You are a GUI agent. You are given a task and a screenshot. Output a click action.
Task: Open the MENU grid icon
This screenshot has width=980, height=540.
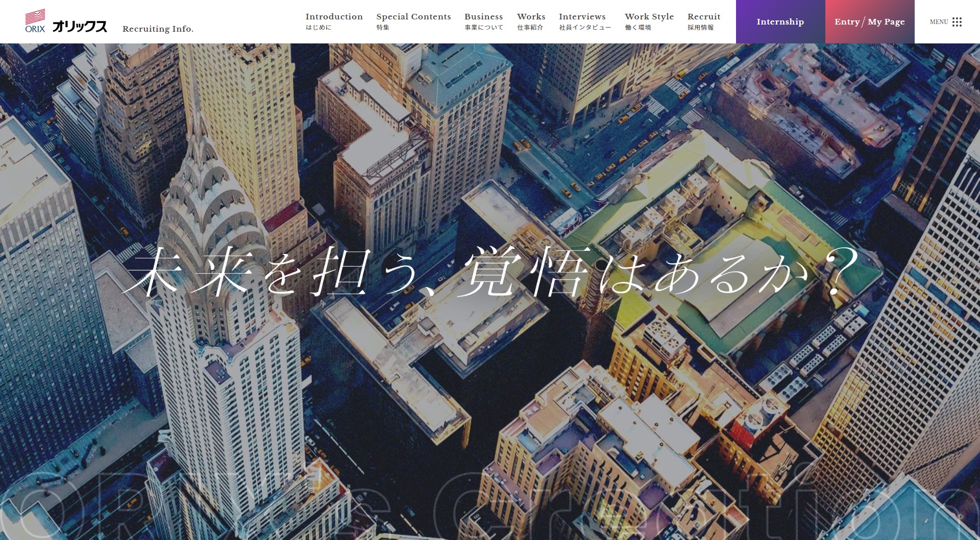click(957, 22)
